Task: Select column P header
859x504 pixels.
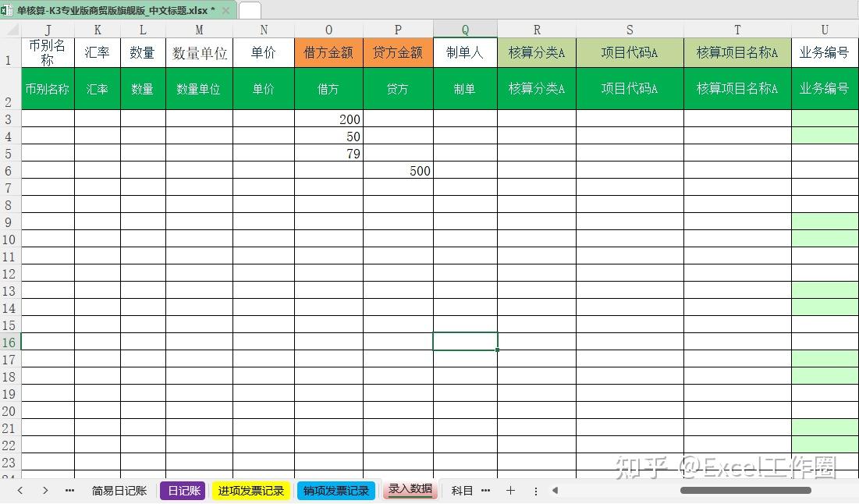Action: pos(398,30)
